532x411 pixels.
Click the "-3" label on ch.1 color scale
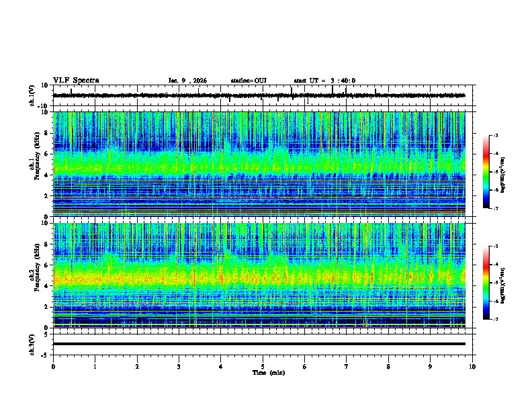pyautogui.click(x=495, y=136)
